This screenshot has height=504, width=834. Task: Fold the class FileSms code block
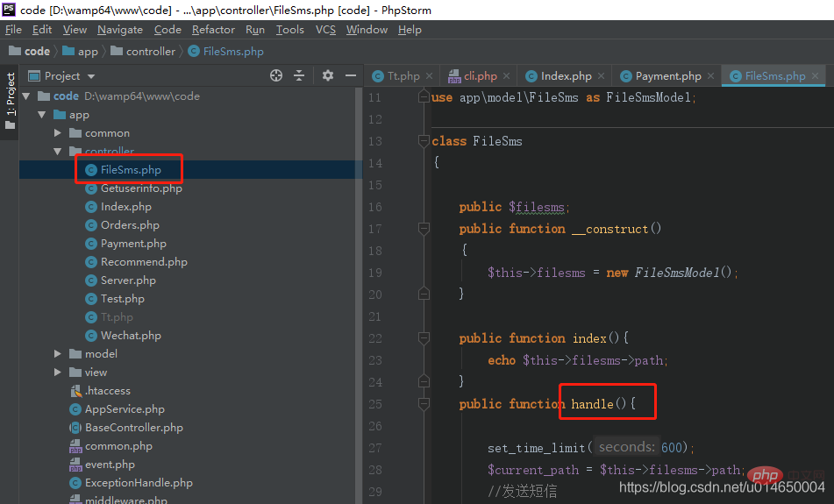(424, 141)
